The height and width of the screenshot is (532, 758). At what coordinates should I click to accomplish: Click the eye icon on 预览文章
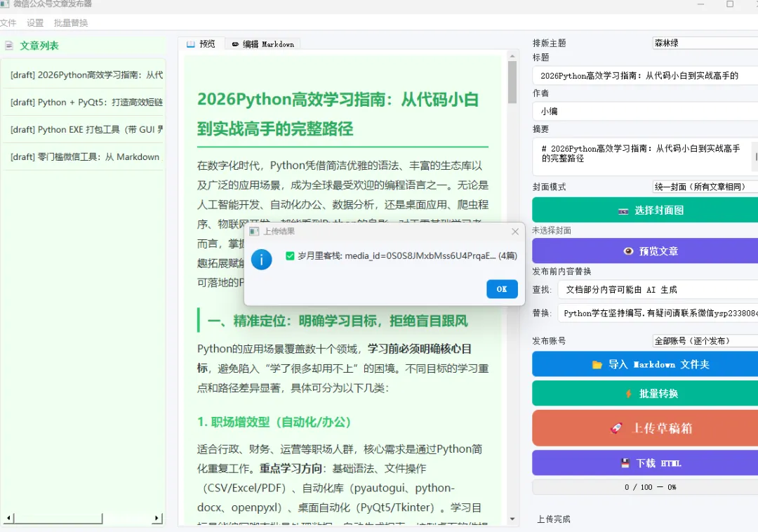point(628,251)
